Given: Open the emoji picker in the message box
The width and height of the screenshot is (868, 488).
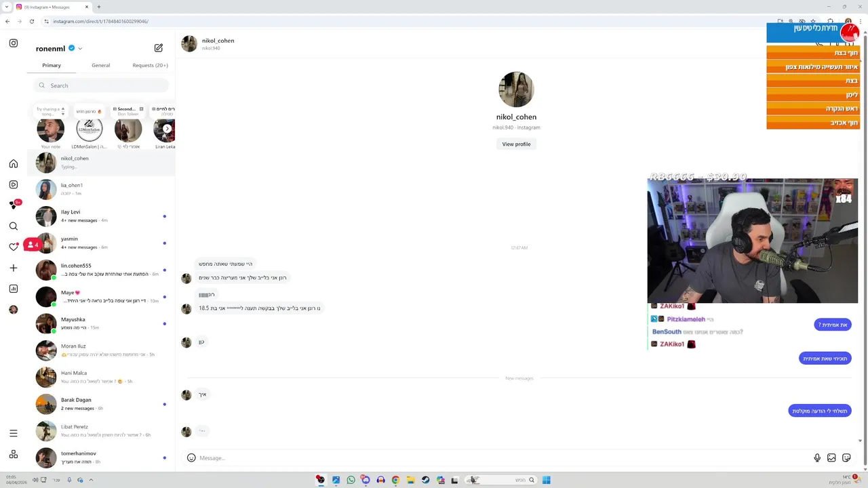Looking at the screenshot, I should click(191, 457).
